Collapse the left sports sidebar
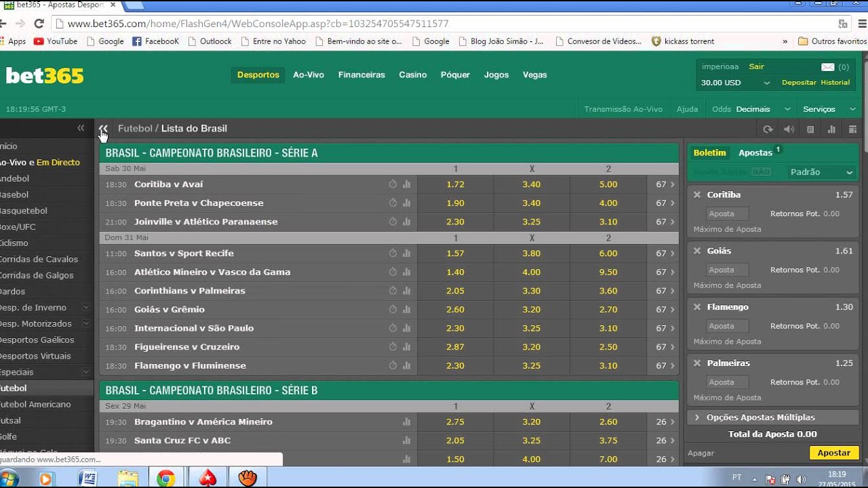 (81, 128)
